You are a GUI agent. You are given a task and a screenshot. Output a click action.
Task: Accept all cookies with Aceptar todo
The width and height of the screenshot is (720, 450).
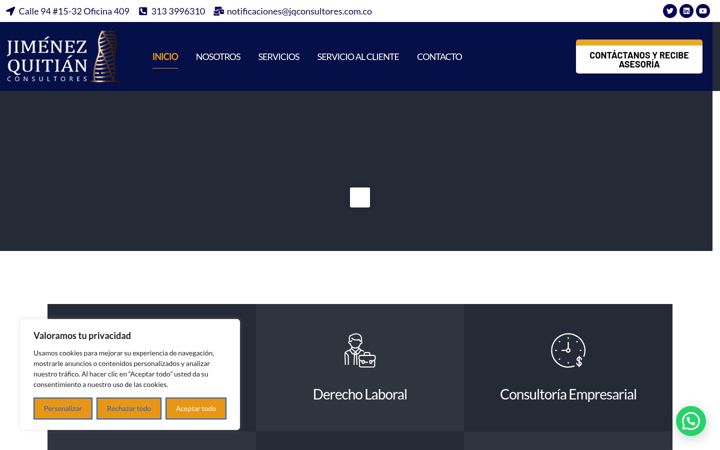click(196, 408)
